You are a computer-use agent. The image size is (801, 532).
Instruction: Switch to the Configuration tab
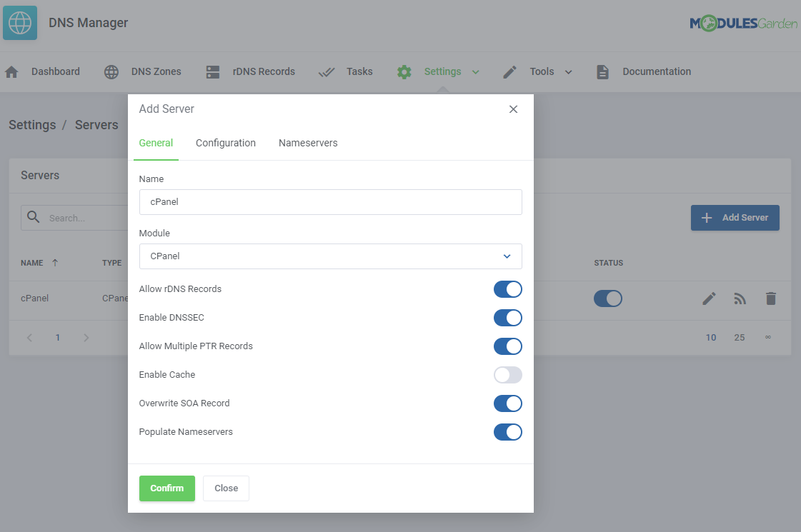tap(226, 143)
